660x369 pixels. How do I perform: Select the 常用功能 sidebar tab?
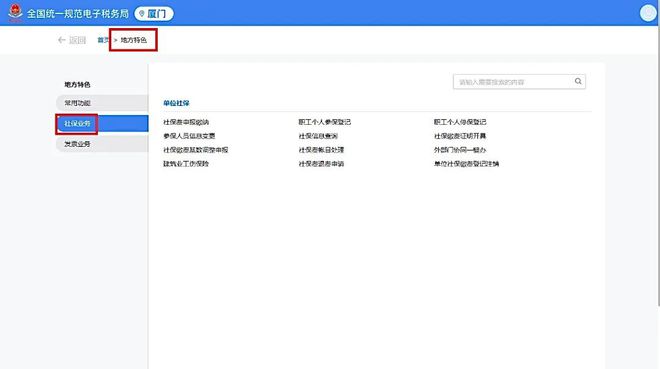102,103
